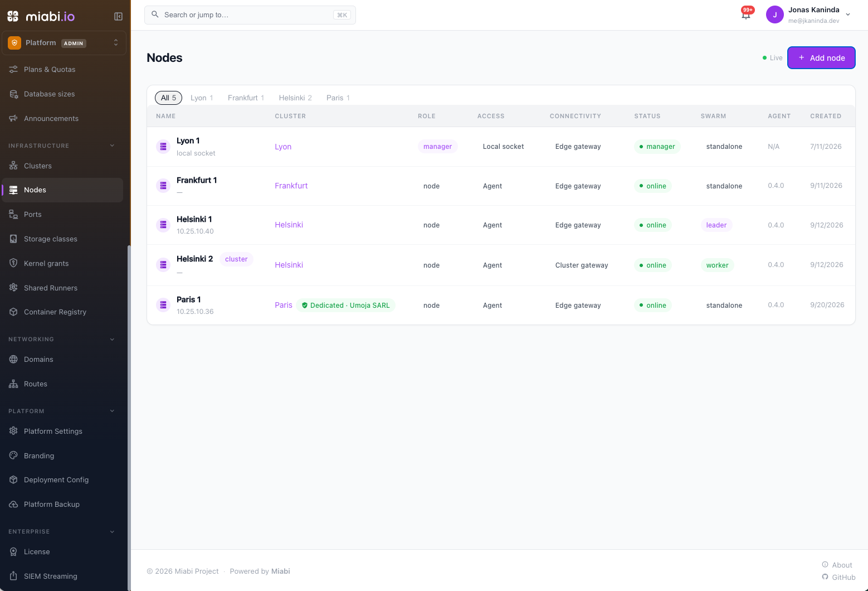This screenshot has height=591, width=868.
Task: Open the About footer link
Action: pyautogui.click(x=837, y=565)
